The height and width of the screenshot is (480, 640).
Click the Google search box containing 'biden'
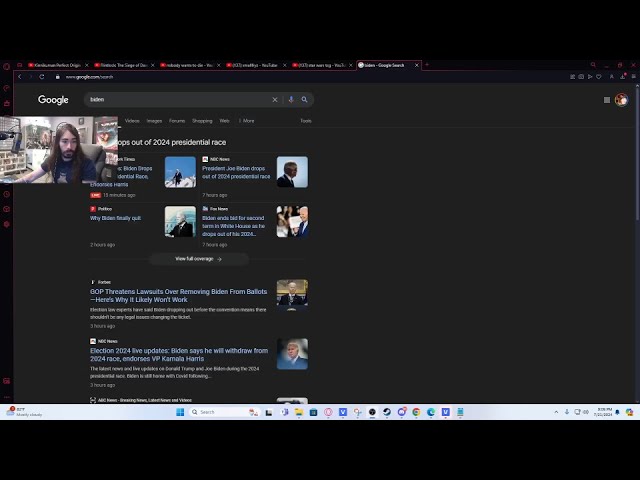(180, 100)
